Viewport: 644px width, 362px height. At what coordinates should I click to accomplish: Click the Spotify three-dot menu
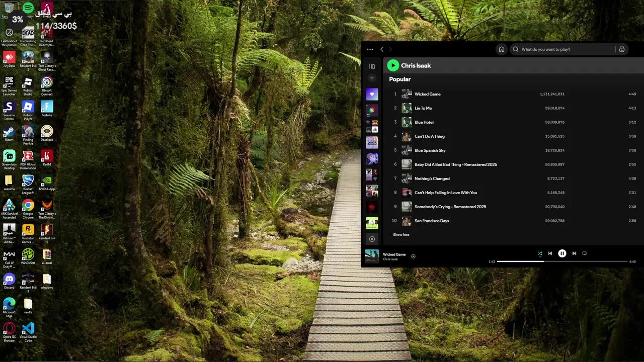tap(370, 49)
